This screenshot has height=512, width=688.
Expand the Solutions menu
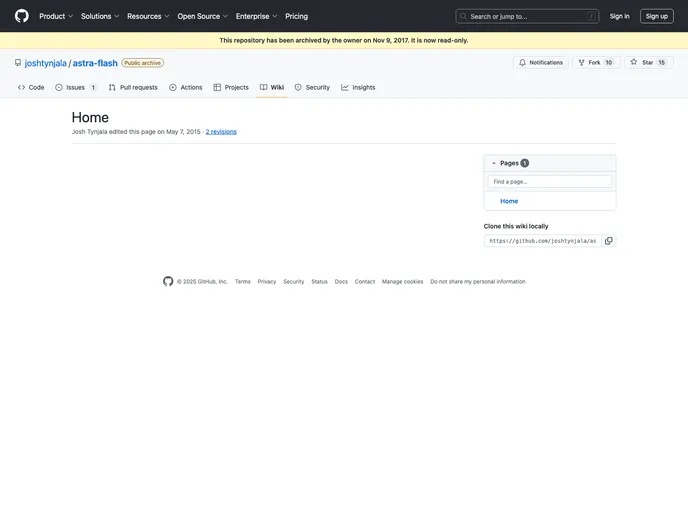click(100, 16)
